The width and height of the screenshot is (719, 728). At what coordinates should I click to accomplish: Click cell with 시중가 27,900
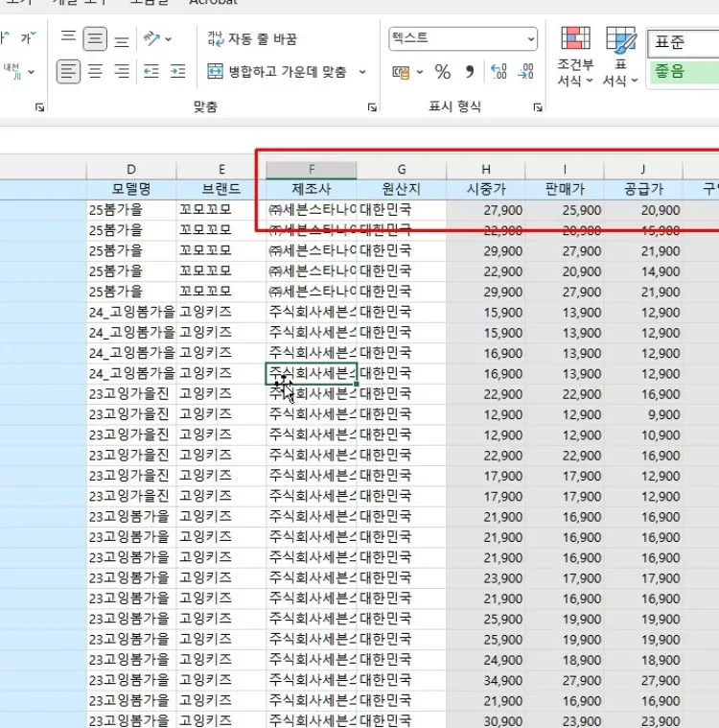coord(486,210)
